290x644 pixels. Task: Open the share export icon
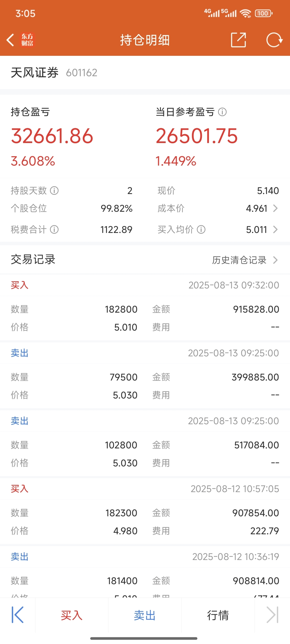(238, 40)
